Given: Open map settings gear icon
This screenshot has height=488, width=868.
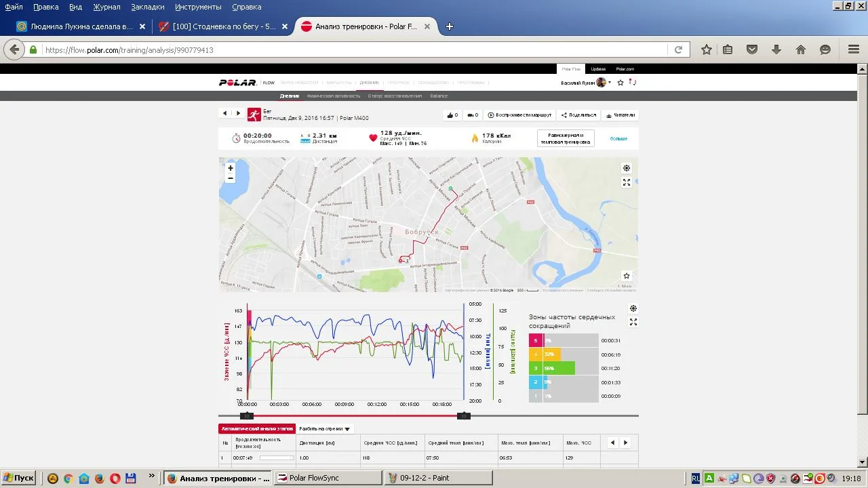Looking at the screenshot, I should point(627,168).
